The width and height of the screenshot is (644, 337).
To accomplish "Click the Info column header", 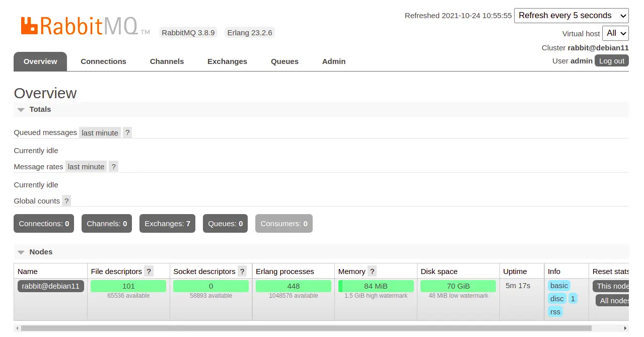I will [554, 271].
